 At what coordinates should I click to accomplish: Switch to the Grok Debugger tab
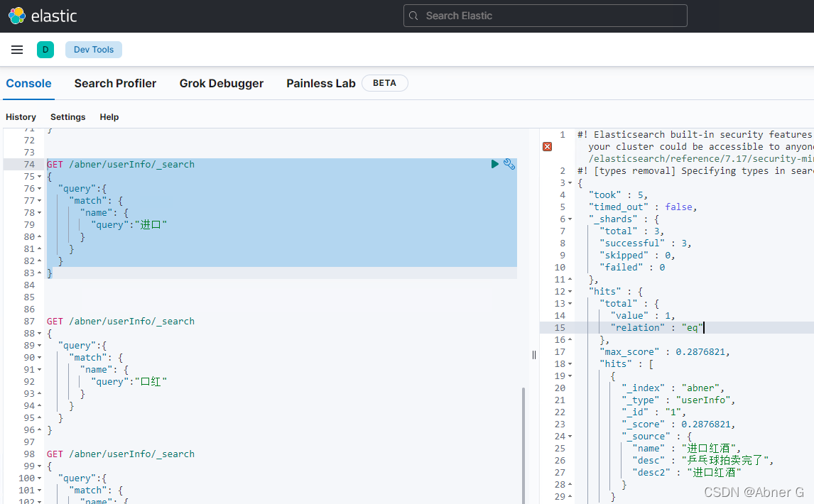tap(222, 84)
